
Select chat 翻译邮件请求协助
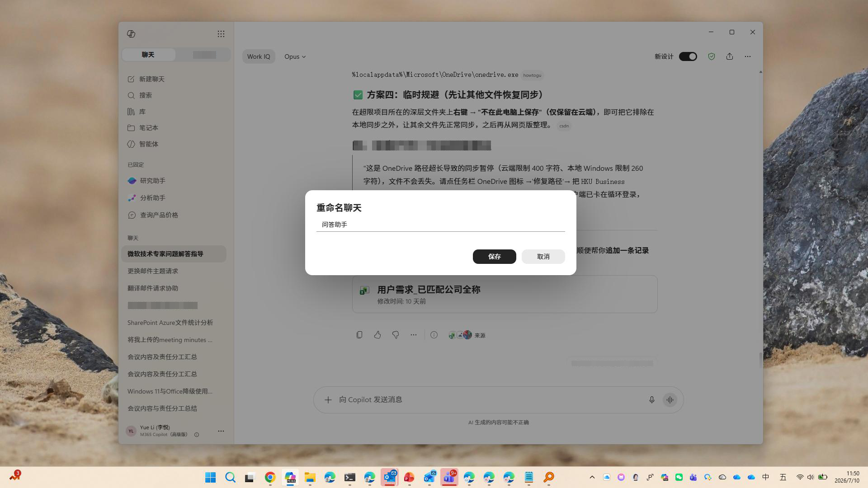(174, 288)
